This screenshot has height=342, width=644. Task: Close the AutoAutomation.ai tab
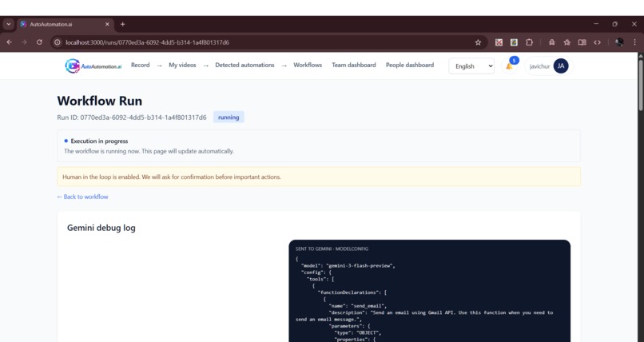(x=107, y=24)
